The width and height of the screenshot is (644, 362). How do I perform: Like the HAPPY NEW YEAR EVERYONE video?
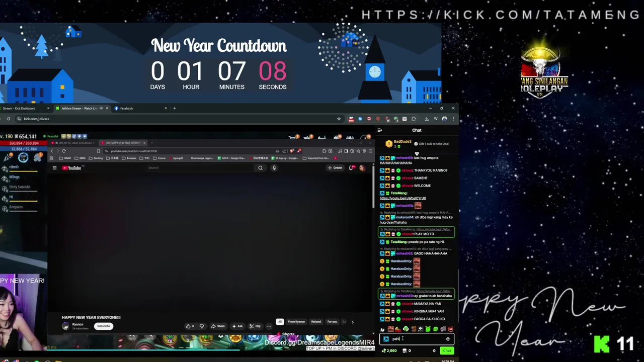coord(190,326)
